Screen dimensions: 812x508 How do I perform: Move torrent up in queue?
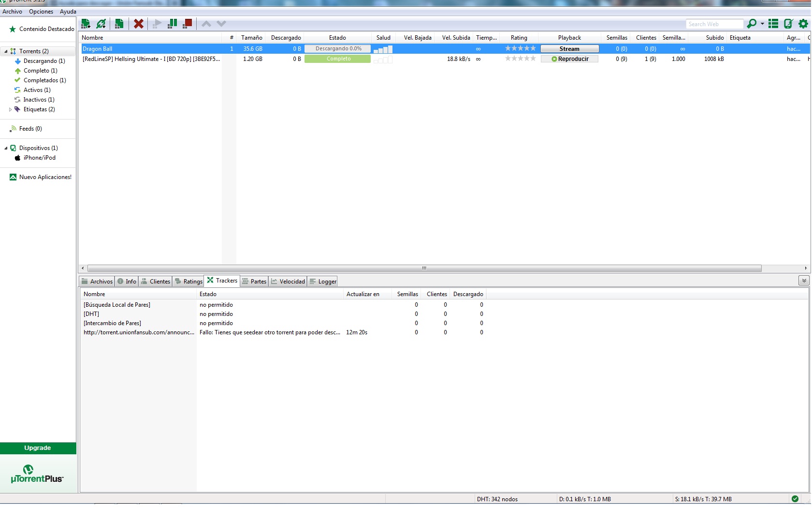206,24
